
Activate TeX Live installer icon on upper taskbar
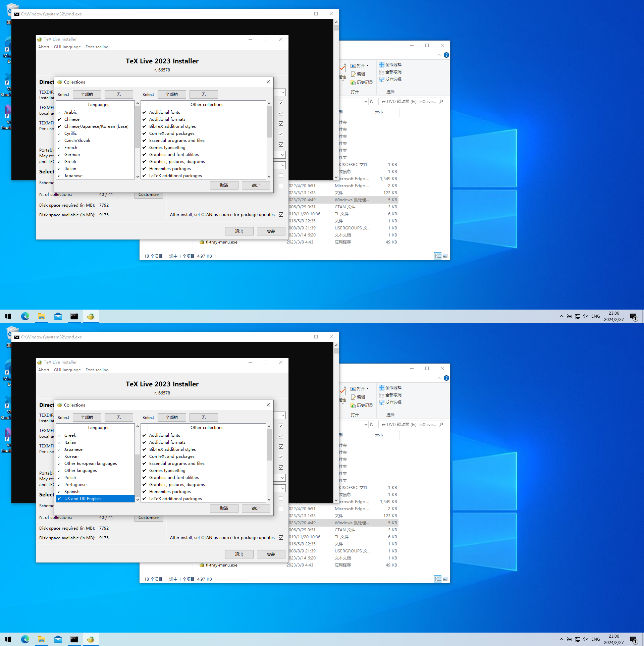[x=91, y=316]
